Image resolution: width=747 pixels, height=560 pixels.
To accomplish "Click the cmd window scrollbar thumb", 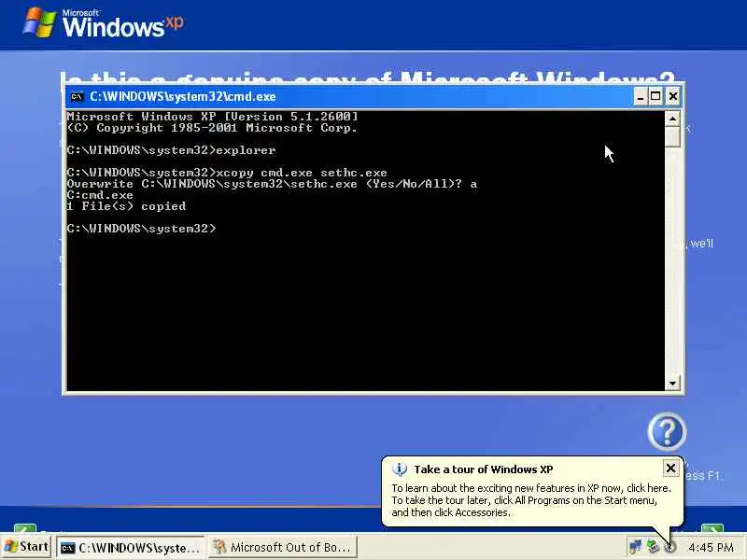I will pos(672,136).
